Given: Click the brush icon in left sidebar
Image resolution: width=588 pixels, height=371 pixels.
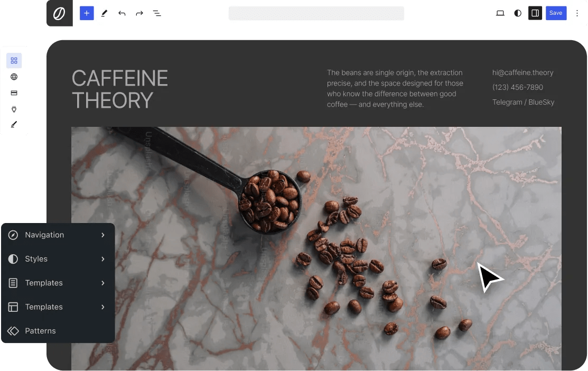Looking at the screenshot, I should click(14, 125).
